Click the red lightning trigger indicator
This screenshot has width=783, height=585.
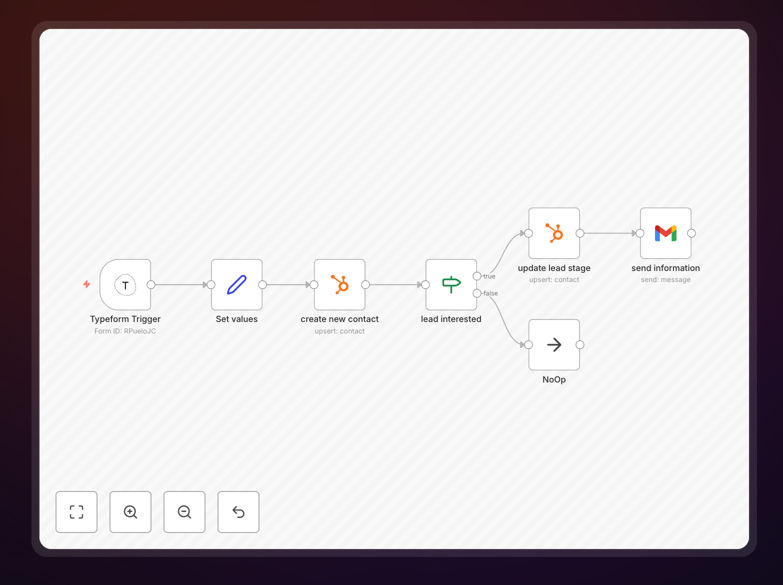pyautogui.click(x=86, y=284)
